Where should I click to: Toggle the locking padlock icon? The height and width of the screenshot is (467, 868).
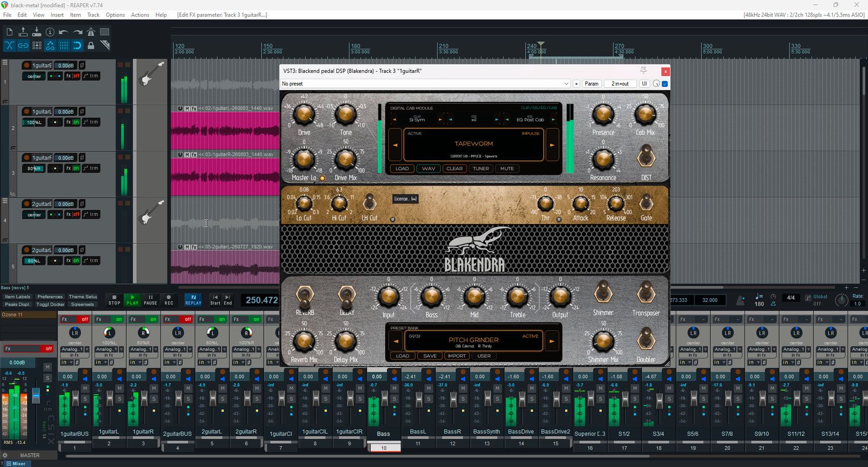point(91,46)
